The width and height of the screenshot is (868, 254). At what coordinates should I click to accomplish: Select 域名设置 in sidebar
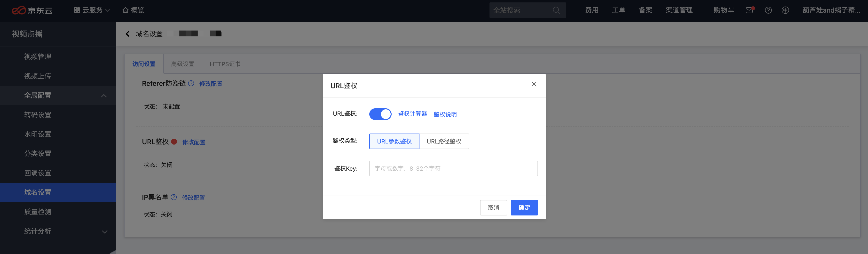[x=58, y=192]
